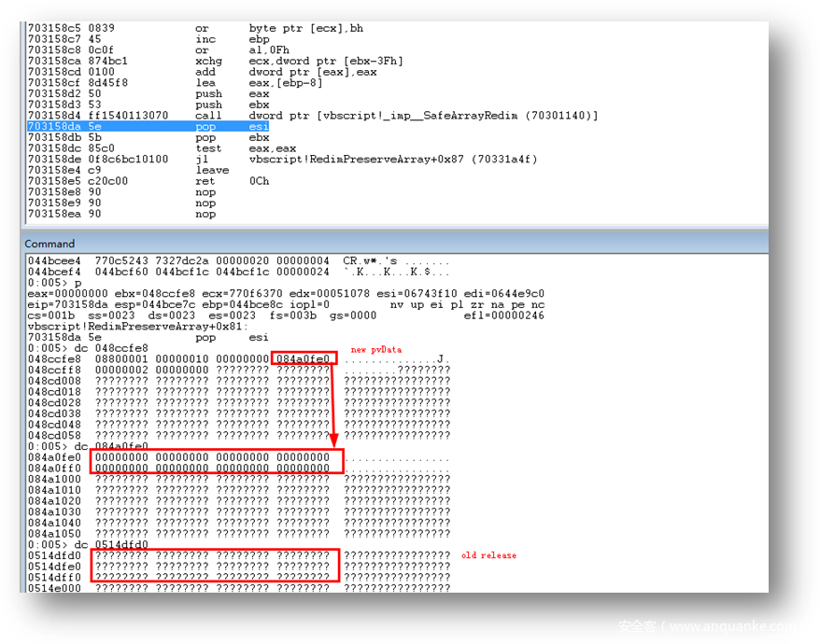The height and width of the screenshot is (644, 820).
Task: Select the 'xchg ecx' line at 703158ca
Action: click(x=216, y=62)
